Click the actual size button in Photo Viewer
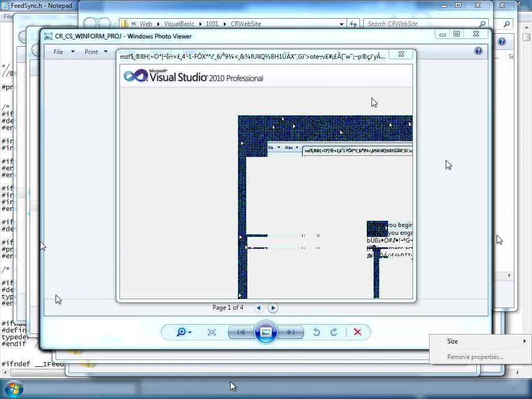Image resolution: width=532 pixels, height=399 pixels. coord(211,332)
